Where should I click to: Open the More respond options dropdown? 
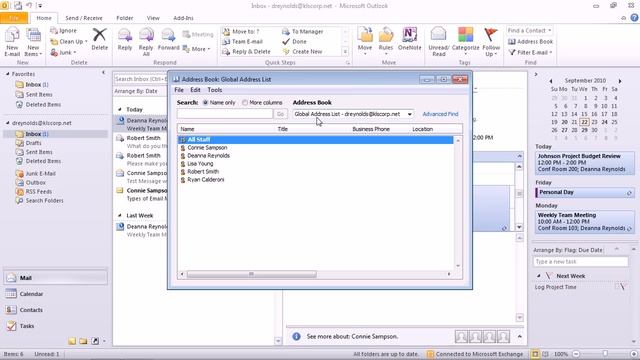click(x=196, y=49)
